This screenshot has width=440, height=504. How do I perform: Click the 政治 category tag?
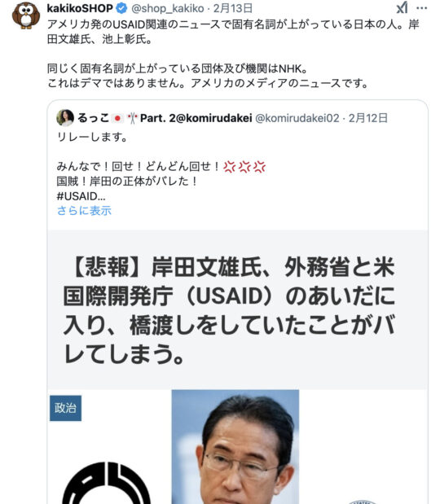tap(66, 408)
